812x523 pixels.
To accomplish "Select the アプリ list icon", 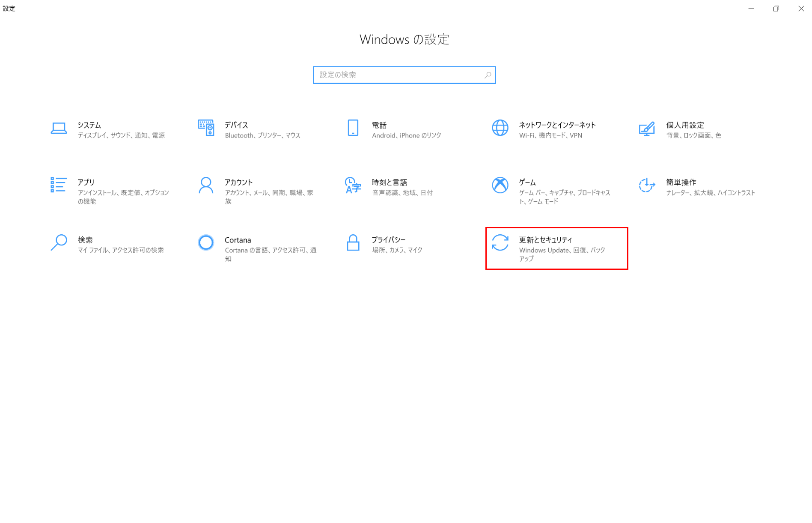I will 59,185.
